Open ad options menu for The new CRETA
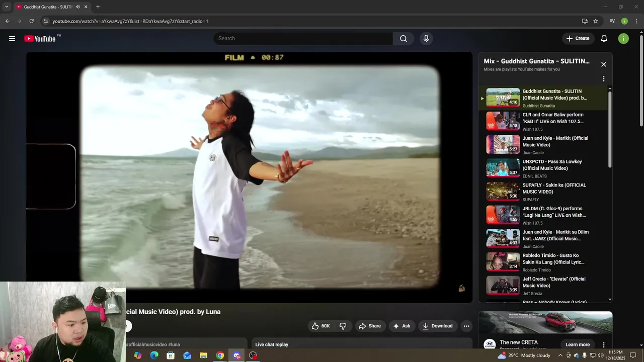644x362 pixels. click(604, 345)
